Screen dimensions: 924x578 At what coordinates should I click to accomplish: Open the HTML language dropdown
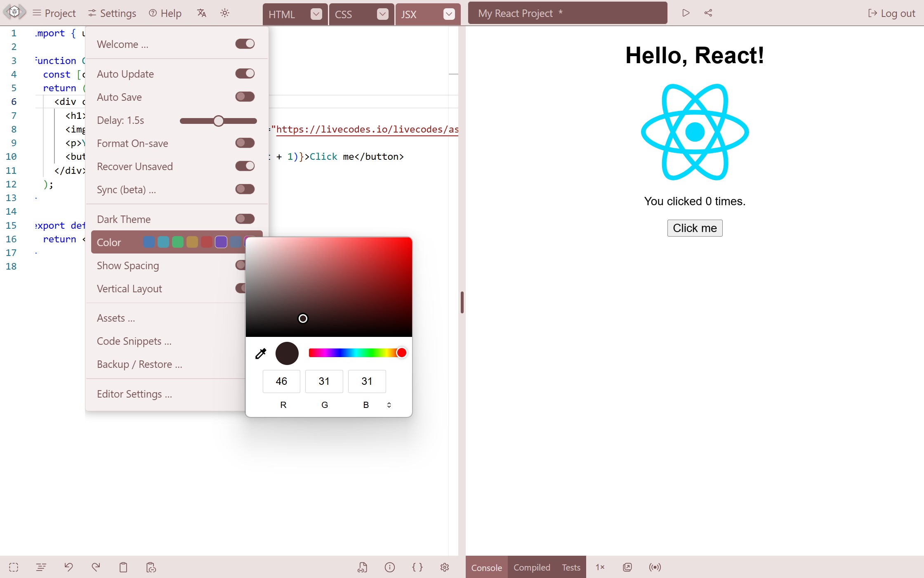pyautogui.click(x=316, y=14)
